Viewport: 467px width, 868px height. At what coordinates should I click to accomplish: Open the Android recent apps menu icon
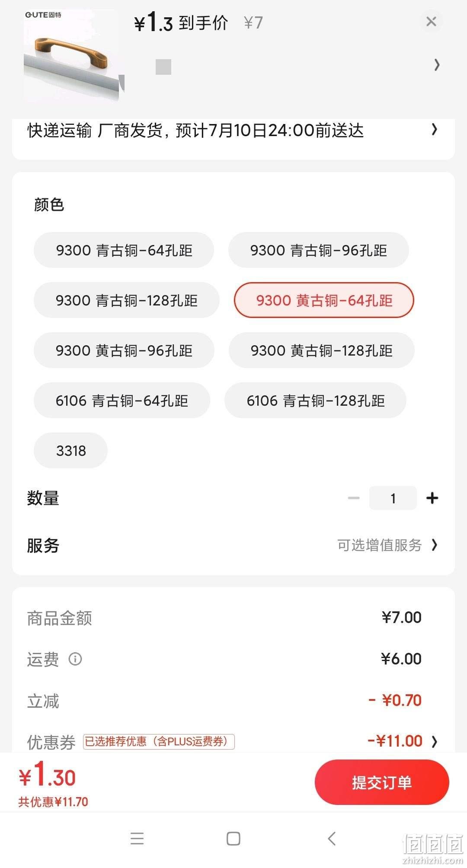click(x=137, y=839)
